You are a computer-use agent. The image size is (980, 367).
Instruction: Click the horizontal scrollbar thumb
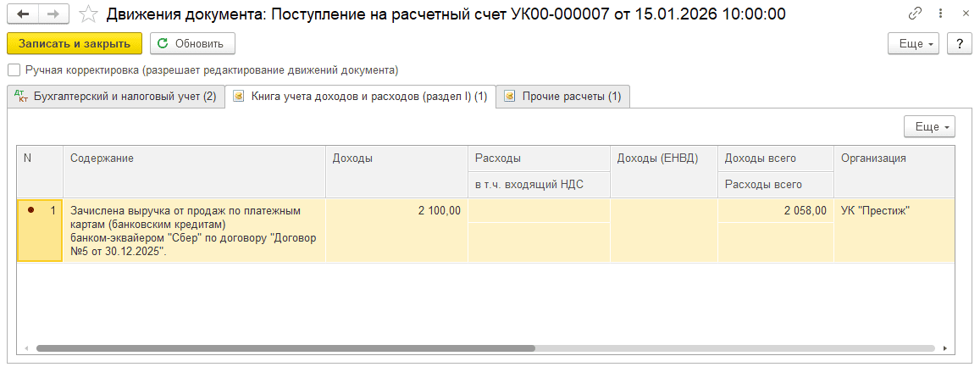[285, 348]
